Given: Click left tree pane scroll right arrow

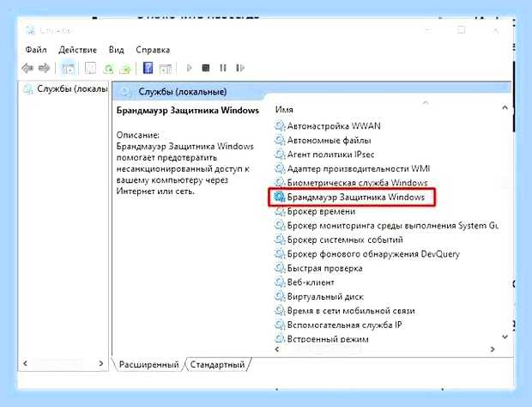Looking at the screenshot, I should (x=100, y=363).
